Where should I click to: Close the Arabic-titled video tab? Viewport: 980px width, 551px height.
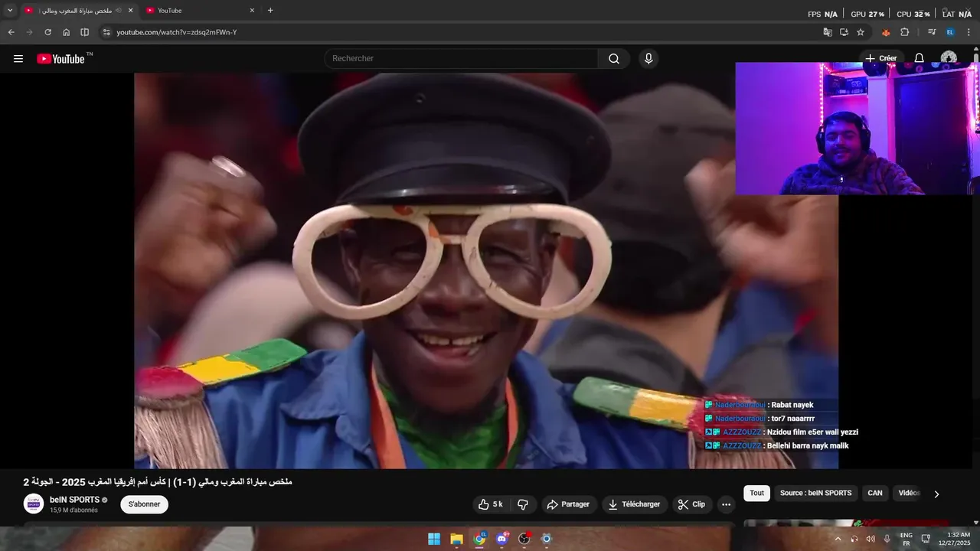130,11
